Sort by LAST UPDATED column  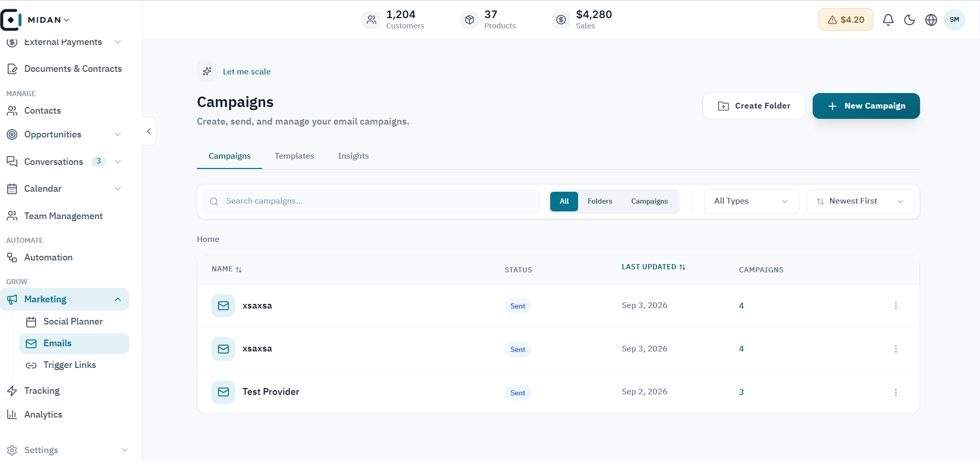[x=654, y=267]
